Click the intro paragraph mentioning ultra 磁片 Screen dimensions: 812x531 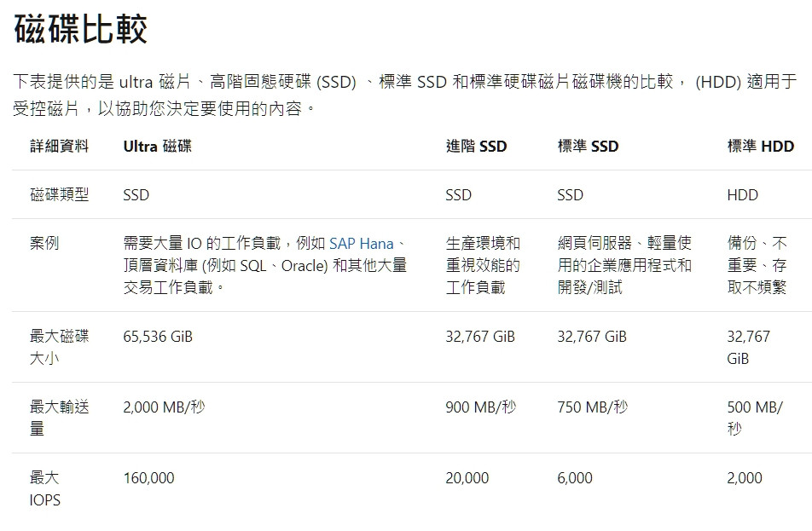[404, 95]
